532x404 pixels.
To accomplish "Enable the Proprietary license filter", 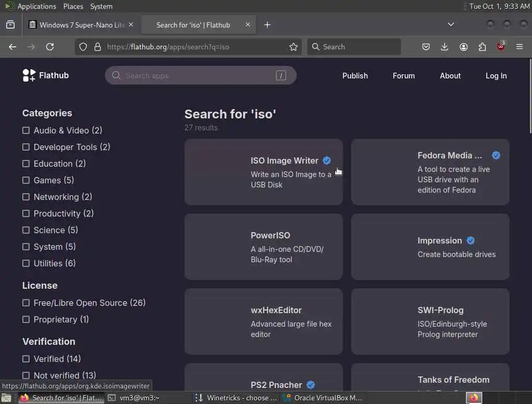I will [26, 319].
